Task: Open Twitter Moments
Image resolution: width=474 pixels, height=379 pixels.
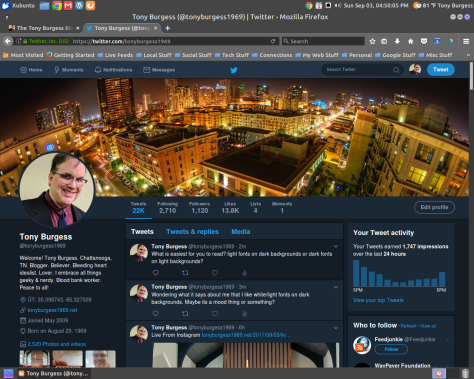Action: pos(69,70)
